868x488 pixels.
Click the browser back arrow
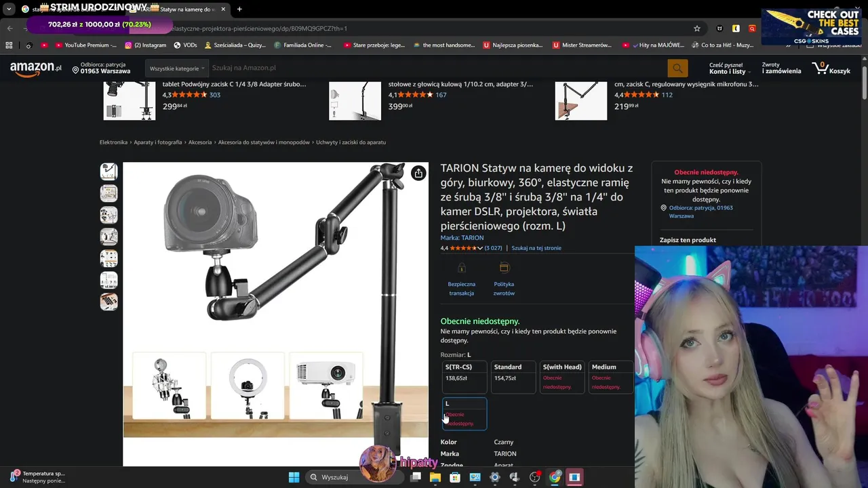click(x=9, y=28)
